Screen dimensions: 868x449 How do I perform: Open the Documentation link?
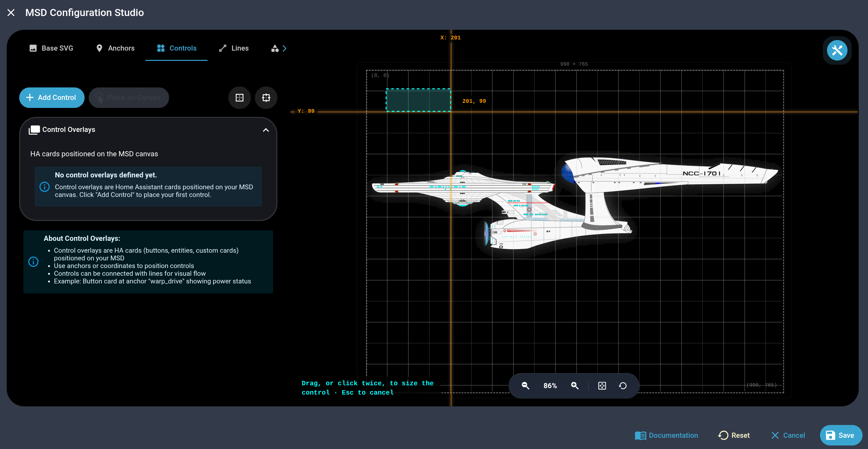click(666, 436)
